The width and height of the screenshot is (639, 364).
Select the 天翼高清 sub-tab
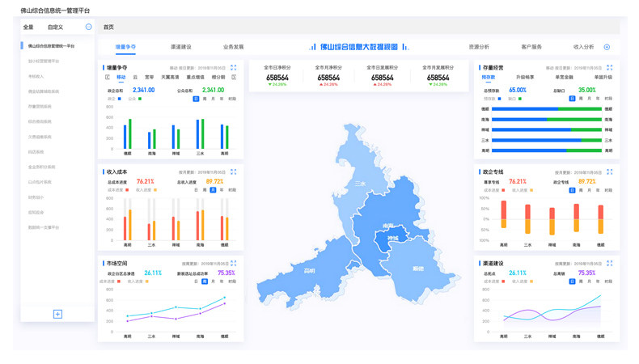coord(170,77)
